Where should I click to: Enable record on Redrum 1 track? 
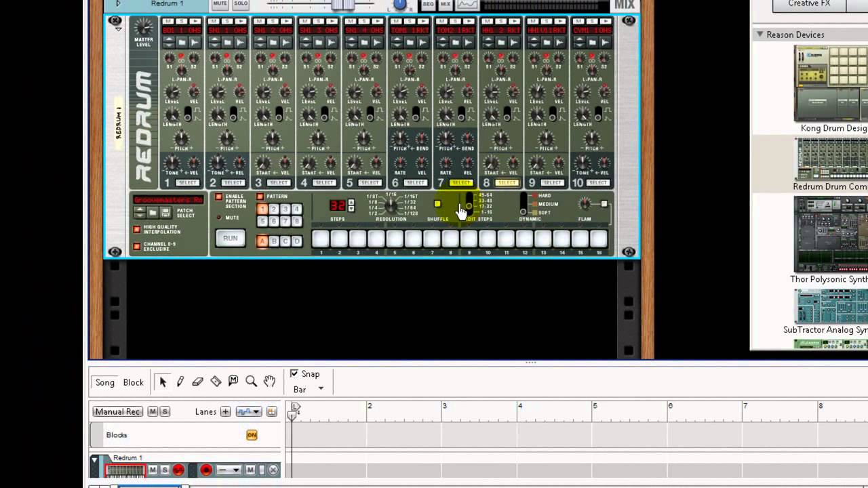(178, 470)
